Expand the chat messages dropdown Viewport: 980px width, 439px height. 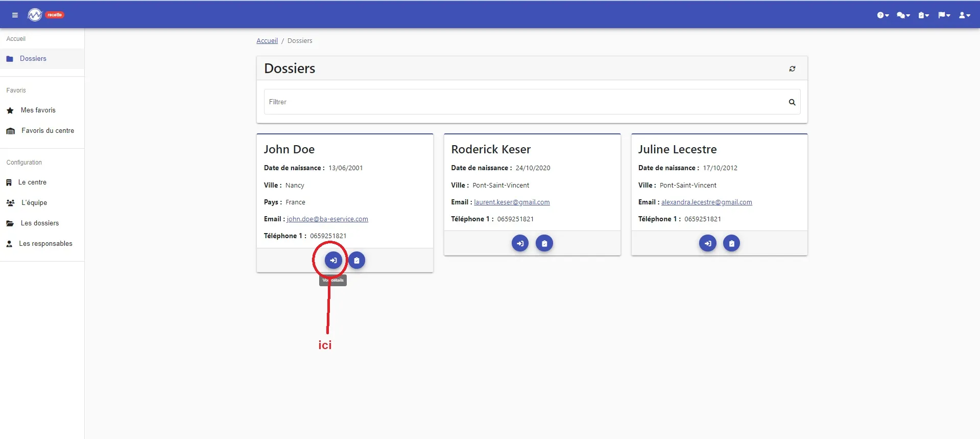[x=903, y=15]
